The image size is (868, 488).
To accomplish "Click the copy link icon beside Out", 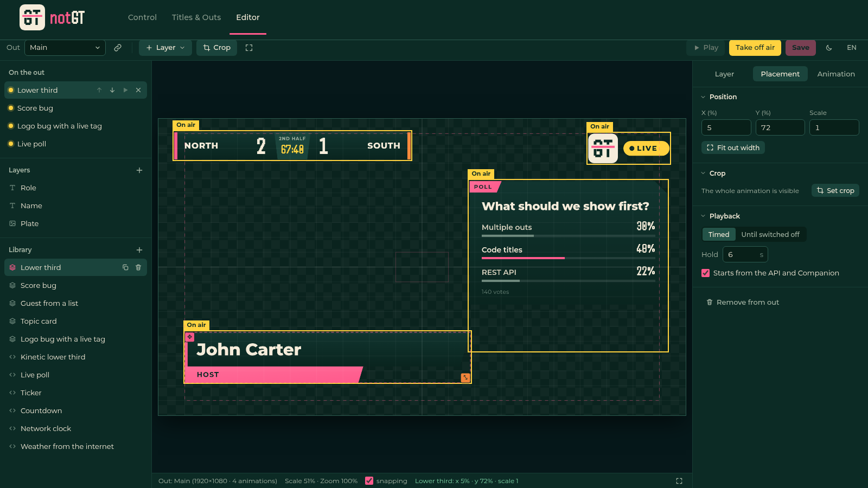I will pyautogui.click(x=118, y=48).
